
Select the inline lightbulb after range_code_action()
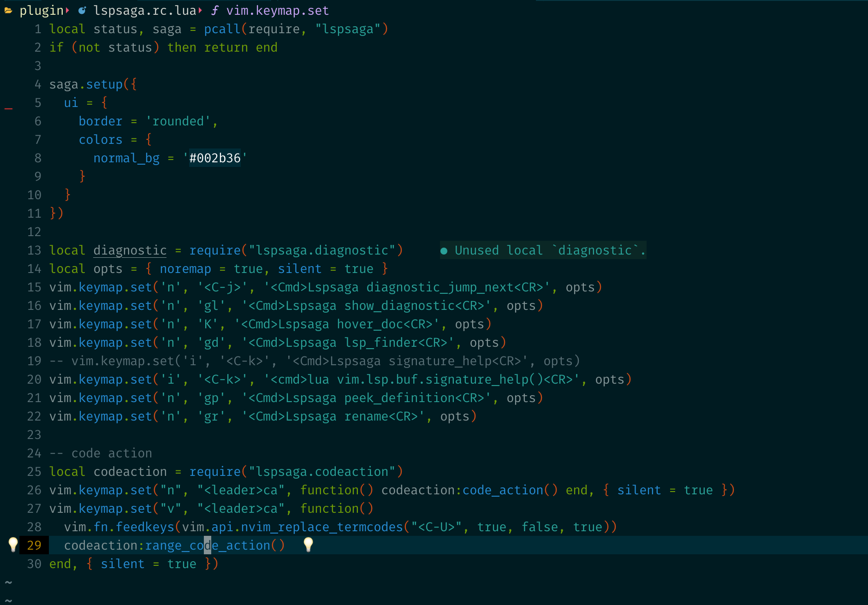(x=308, y=545)
